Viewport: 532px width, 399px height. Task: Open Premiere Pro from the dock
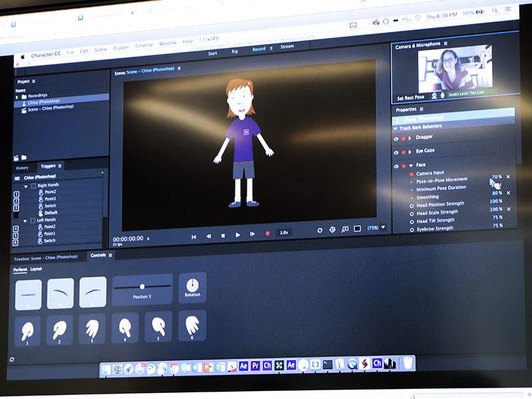(255, 366)
